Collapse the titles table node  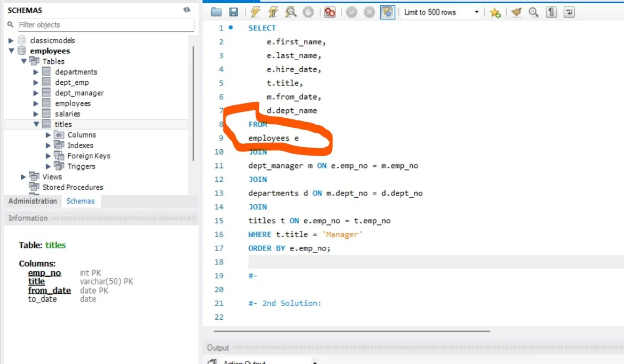[x=36, y=124]
